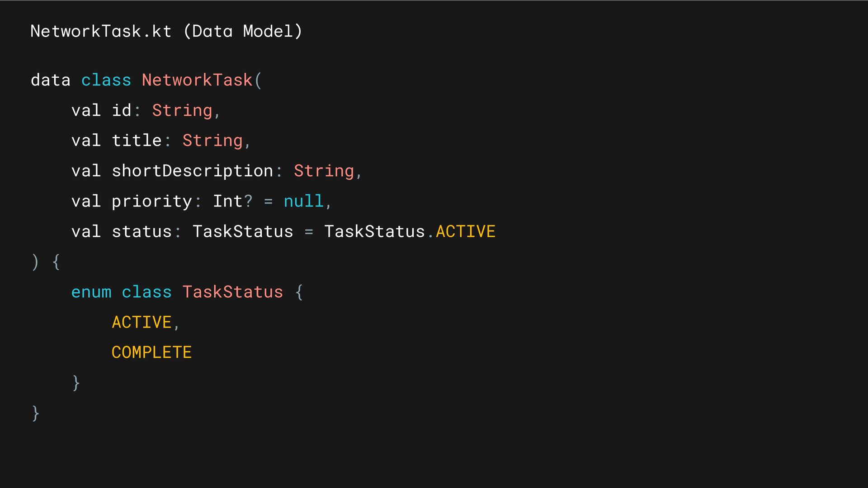Click the 'priority' property name
This screenshot has width=868, height=488.
click(x=152, y=202)
